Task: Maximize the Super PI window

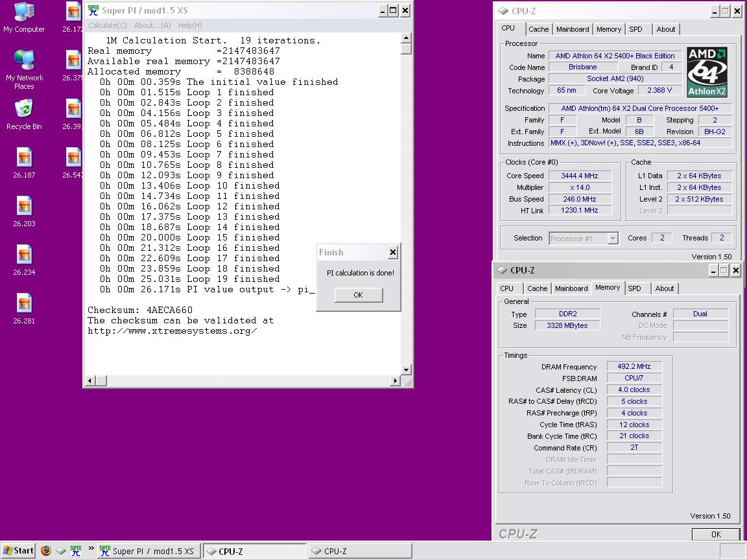Action: (394, 11)
